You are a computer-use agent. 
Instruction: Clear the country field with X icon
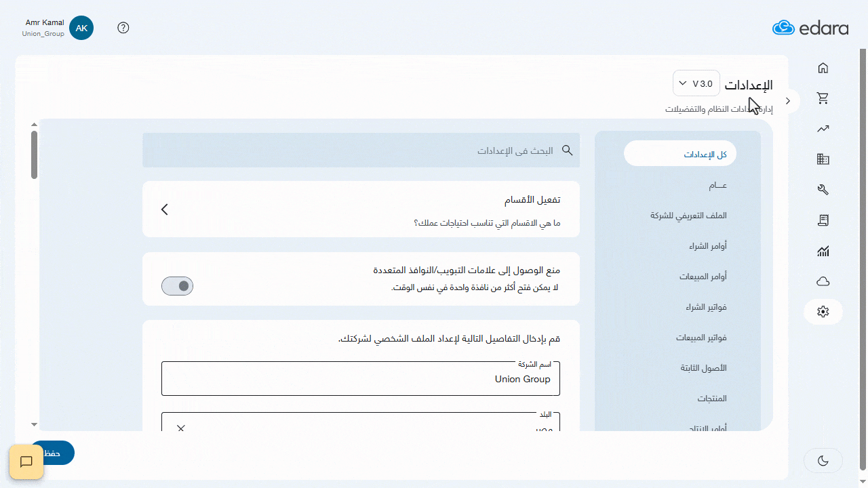pos(180,428)
